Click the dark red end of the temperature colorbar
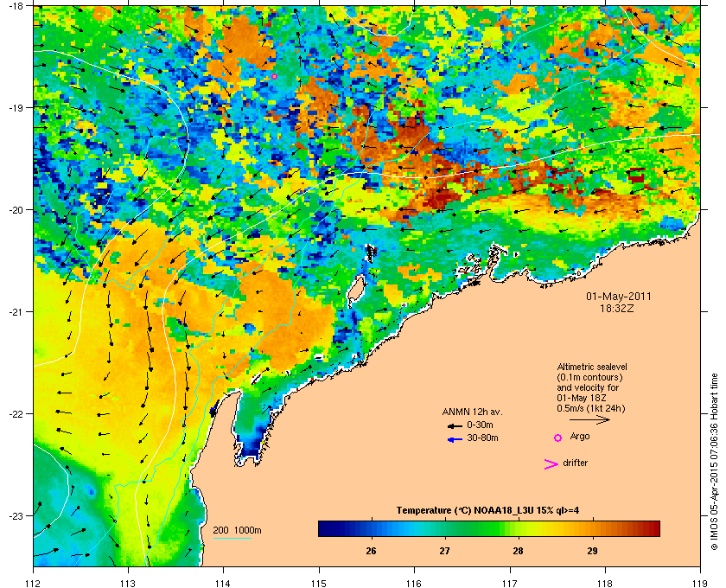The image size is (726, 588). point(653,528)
